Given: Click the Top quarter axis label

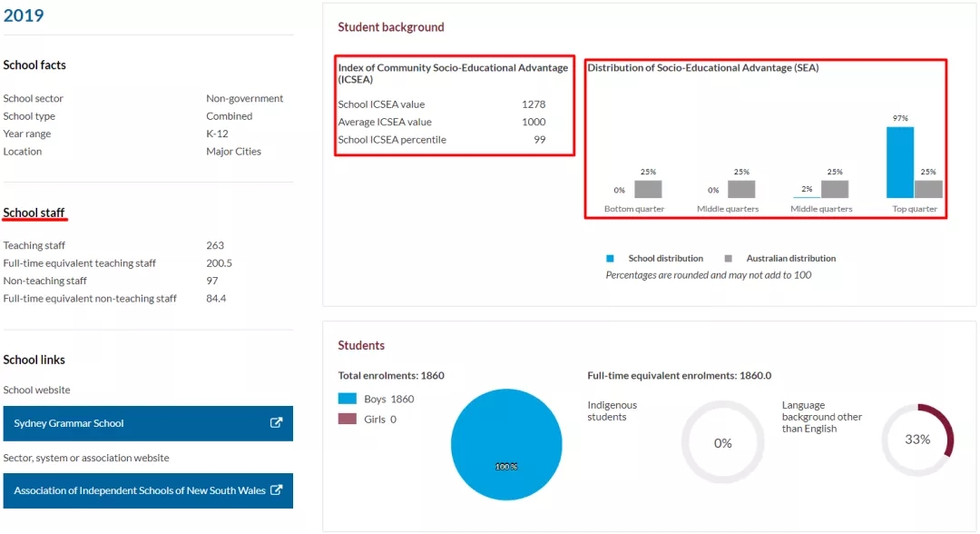Looking at the screenshot, I should 915,209.
